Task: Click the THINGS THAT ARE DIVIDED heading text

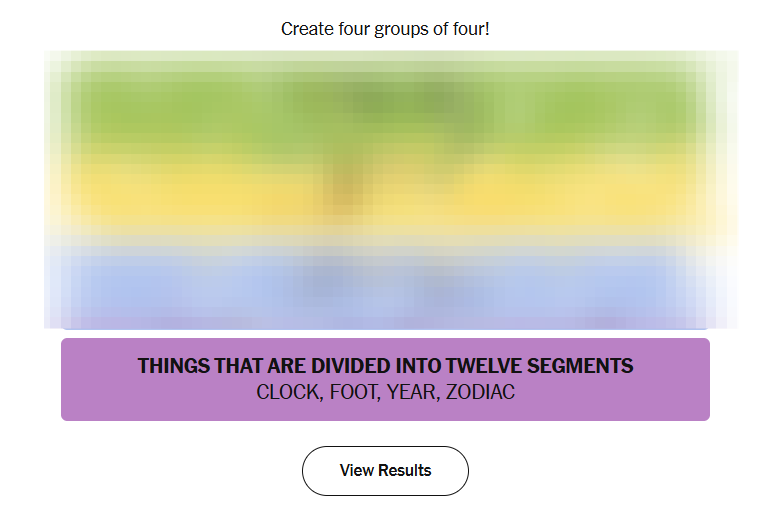Action: (385, 366)
